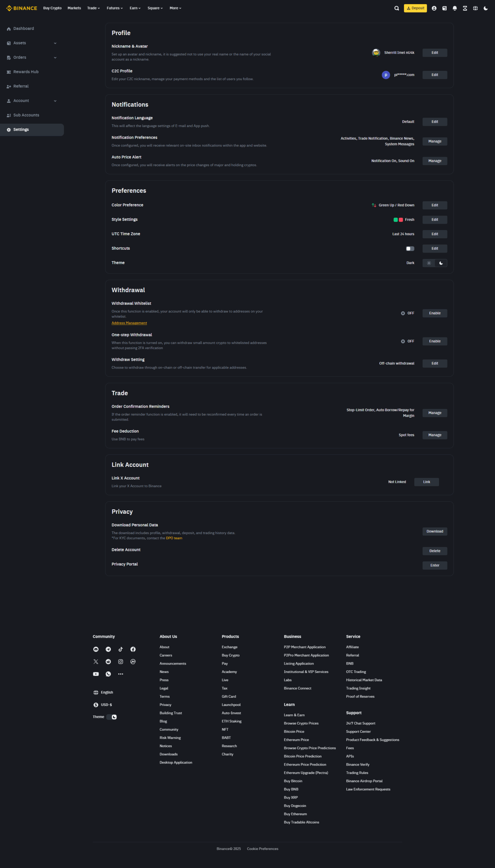Viewport: 495px width, 868px height.
Task: Click the user profile icon in header
Action: pyautogui.click(x=434, y=8)
